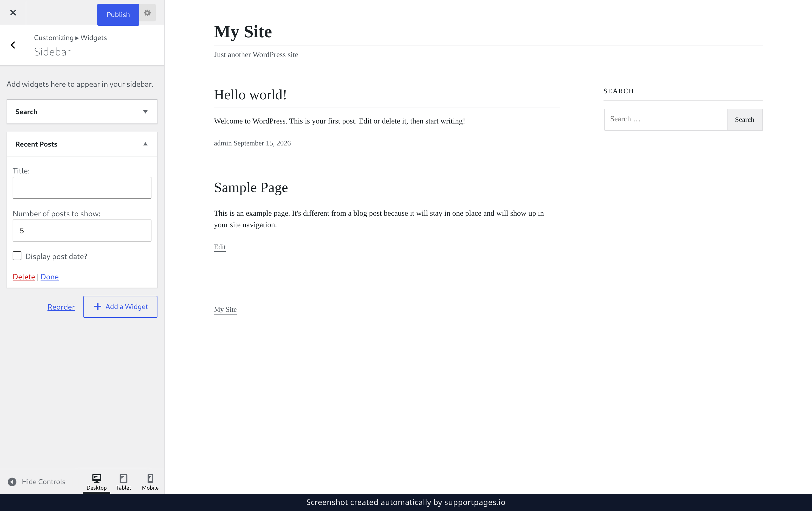Close the Customizer with the X icon

pos(13,13)
